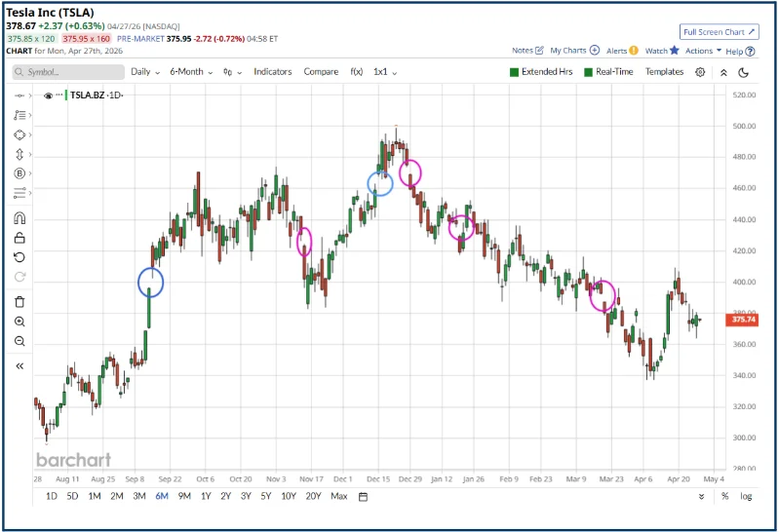Select the 2Y range tab
Viewport: 779px width, 532px height.
(225, 496)
